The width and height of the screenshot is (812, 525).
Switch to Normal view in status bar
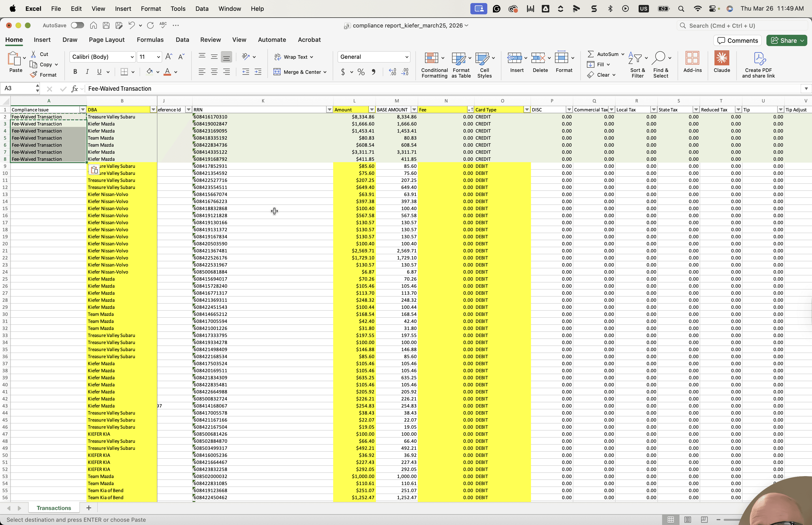coord(671,520)
